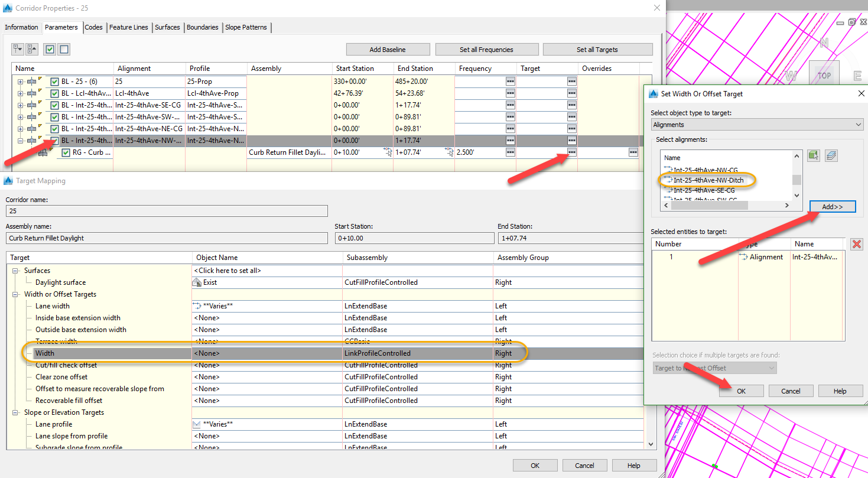Viewport: 868px width, 478px height.
Task: Click the Select All checkmark toolbar icon
Action: [x=50, y=50]
